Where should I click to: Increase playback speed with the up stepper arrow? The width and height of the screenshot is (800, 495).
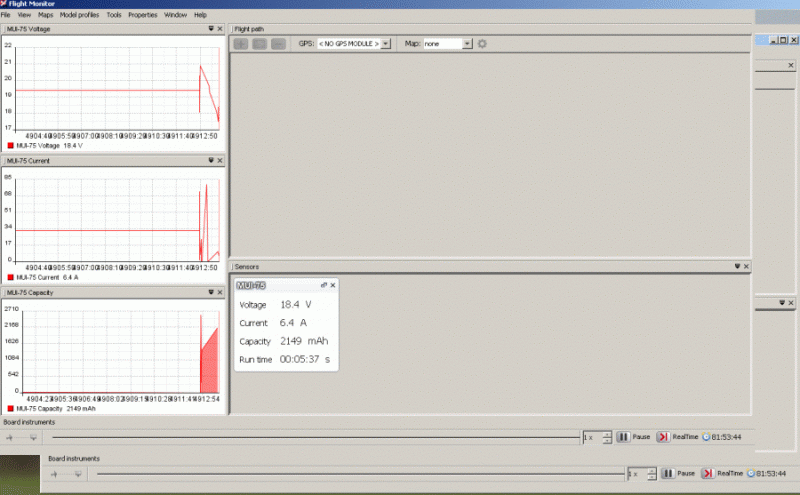pos(607,434)
